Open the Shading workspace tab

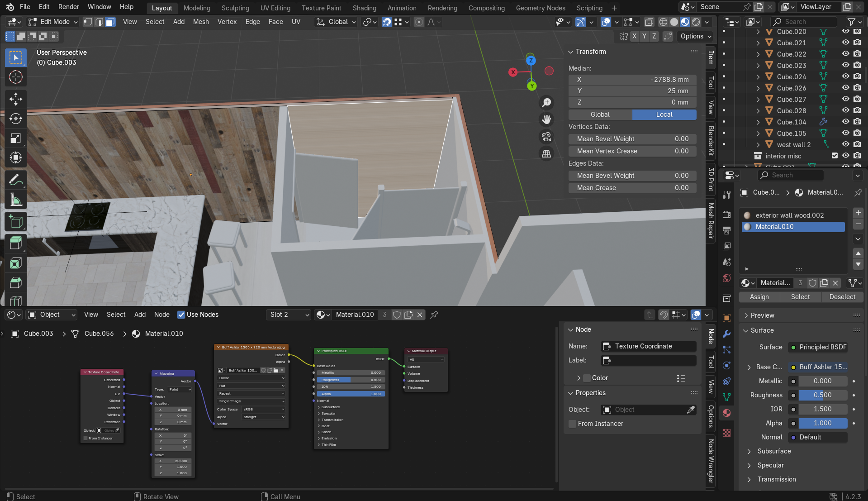pyautogui.click(x=364, y=8)
